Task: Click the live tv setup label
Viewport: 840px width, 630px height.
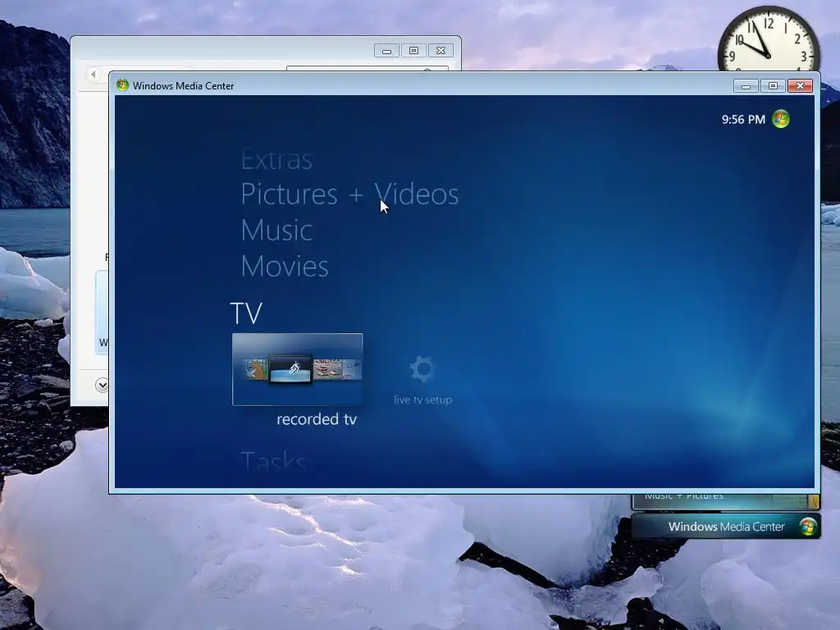Action: 422,399
